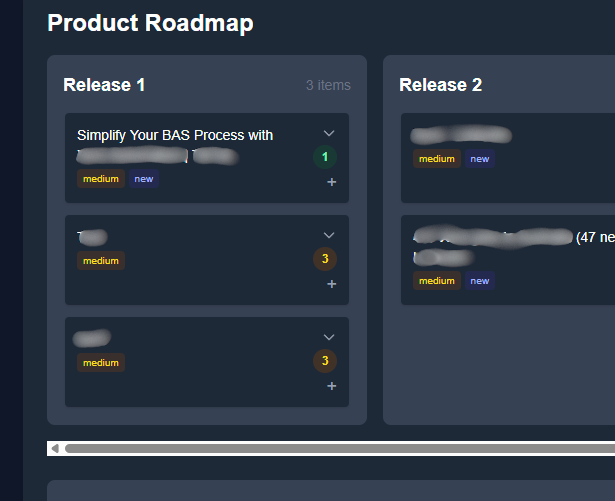Click 'medium' tag on Simplify BAS card

pyautogui.click(x=101, y=179)
